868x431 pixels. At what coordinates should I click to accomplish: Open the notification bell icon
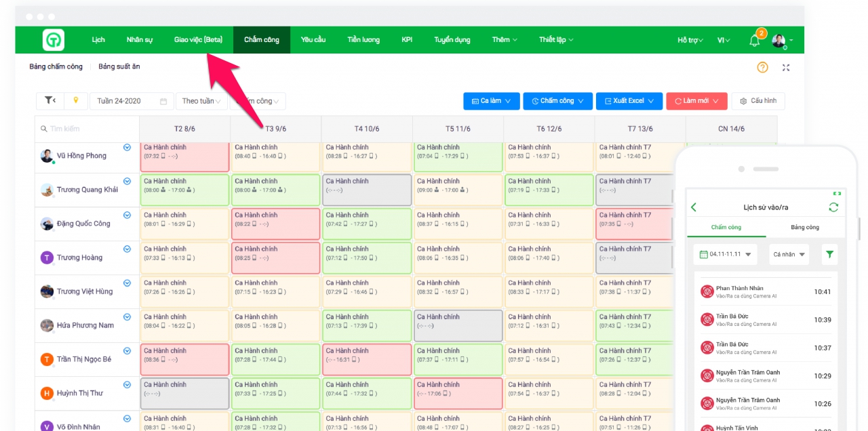[754, 41]
